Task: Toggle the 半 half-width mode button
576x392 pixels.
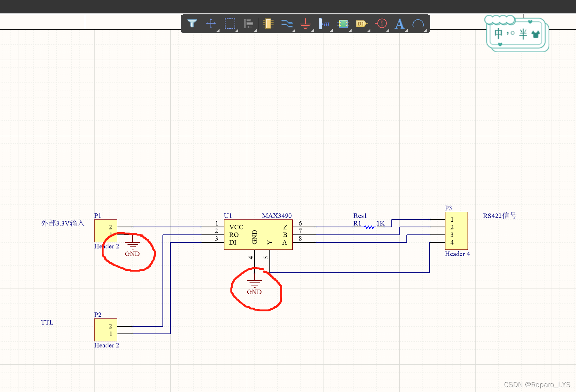Action: click(x=523, y=34)
